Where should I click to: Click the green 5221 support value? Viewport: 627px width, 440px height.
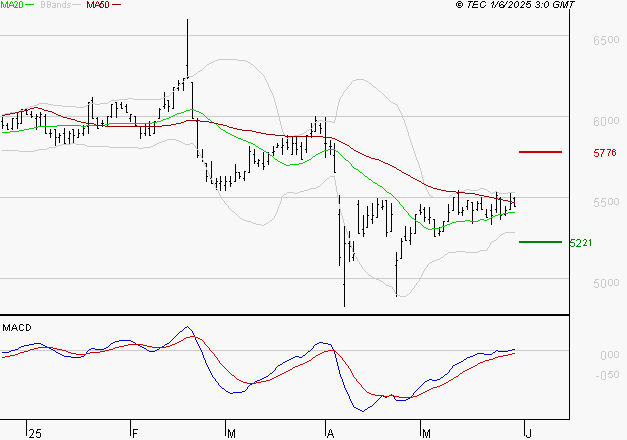click(581, 243)
